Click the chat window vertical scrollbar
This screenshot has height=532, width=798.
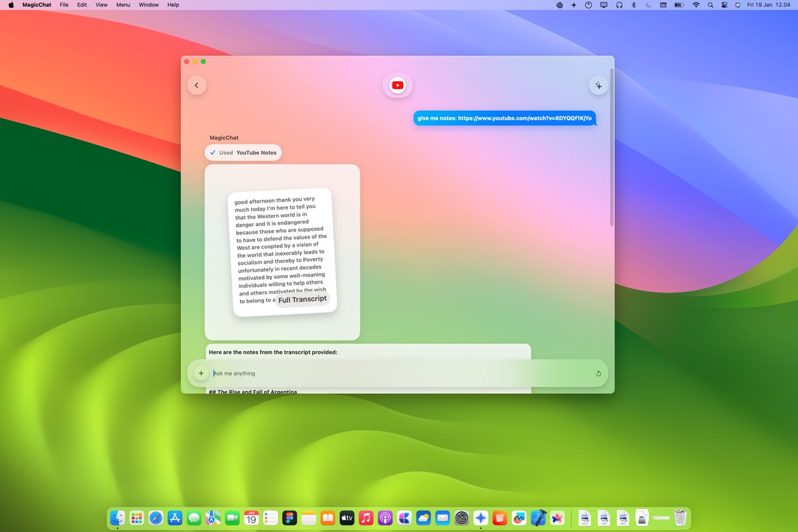[612, 146]
